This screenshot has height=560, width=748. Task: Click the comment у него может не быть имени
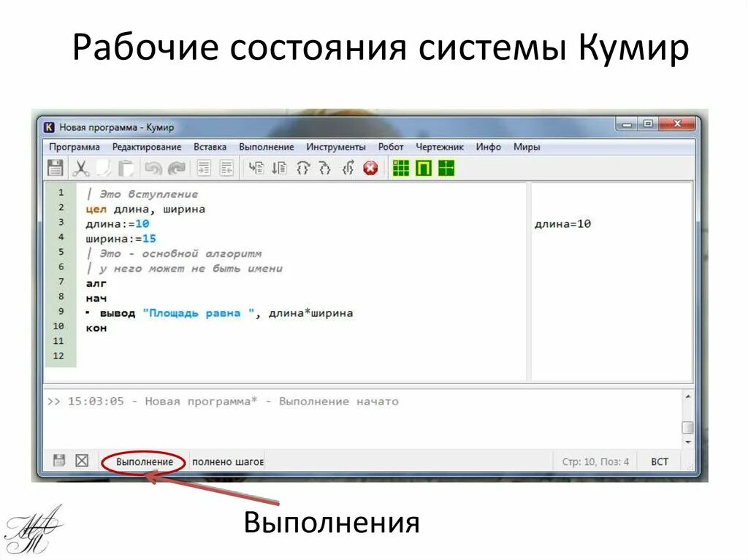coord(185,269)
